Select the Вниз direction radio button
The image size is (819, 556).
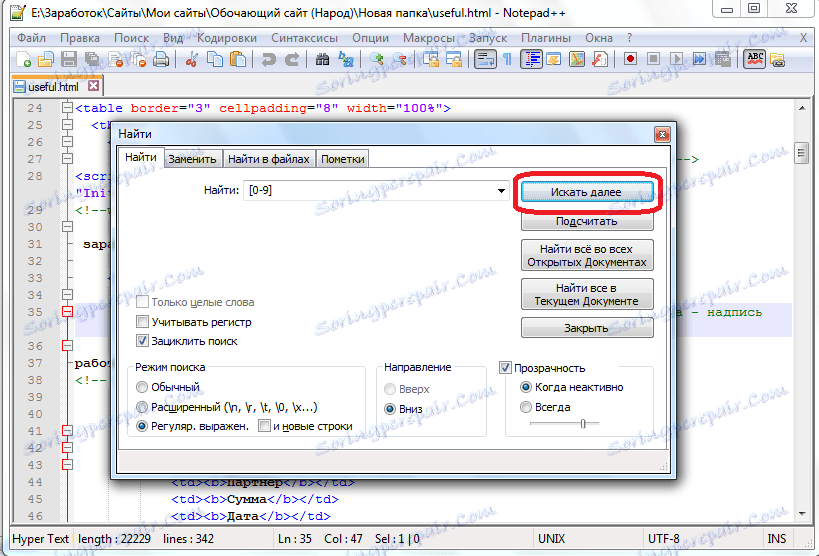pos(390,409)
